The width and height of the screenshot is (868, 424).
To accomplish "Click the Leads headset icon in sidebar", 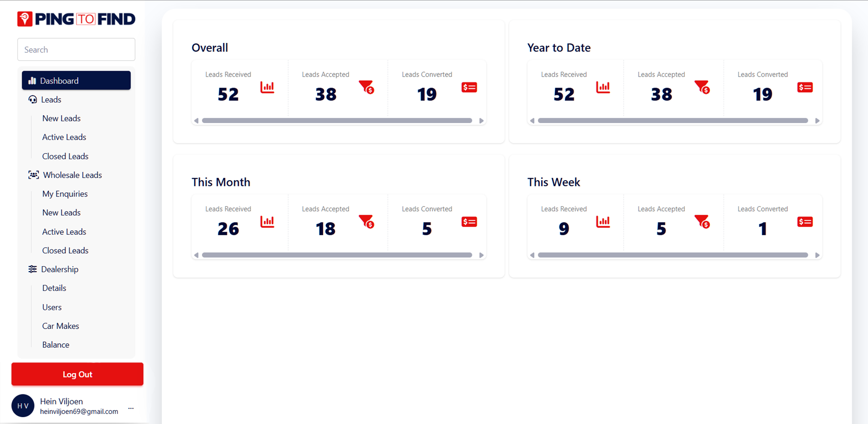I will pyautogui.click(x=32, y=99).
